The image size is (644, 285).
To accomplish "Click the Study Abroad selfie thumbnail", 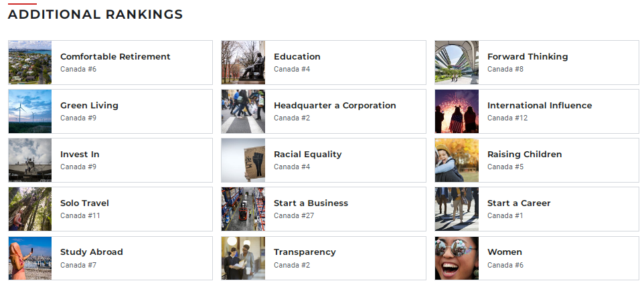I will click(x=30, y=258).
